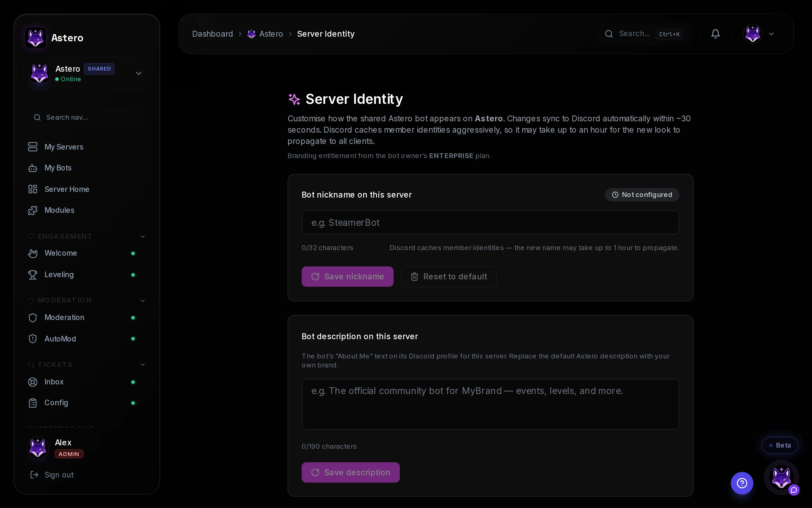This screenshot has height=508, width=812.
Task: Click Save nickname button
Action: (347, 277)
